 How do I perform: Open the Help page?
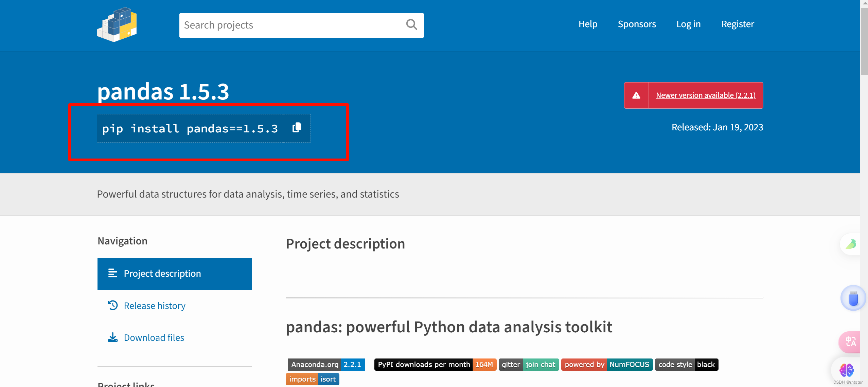(588, 24)
